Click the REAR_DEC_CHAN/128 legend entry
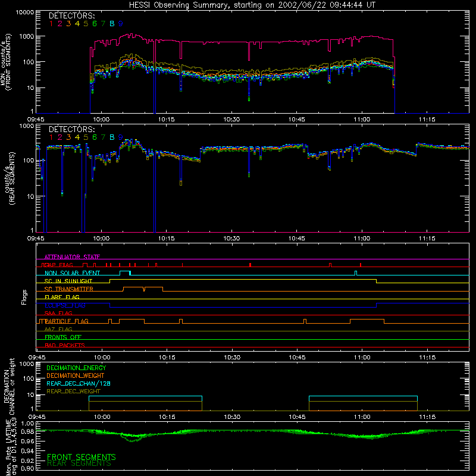 click(79, 383)
